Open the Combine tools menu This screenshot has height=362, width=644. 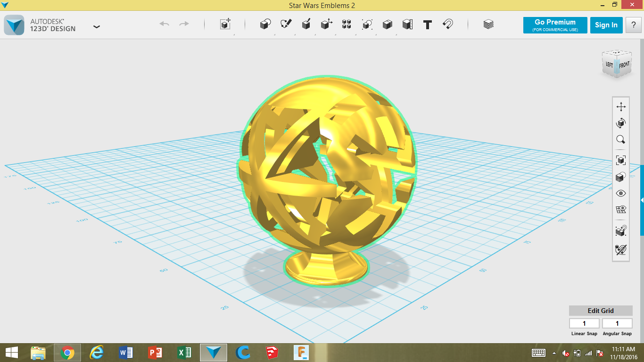(x=387, y=25)
